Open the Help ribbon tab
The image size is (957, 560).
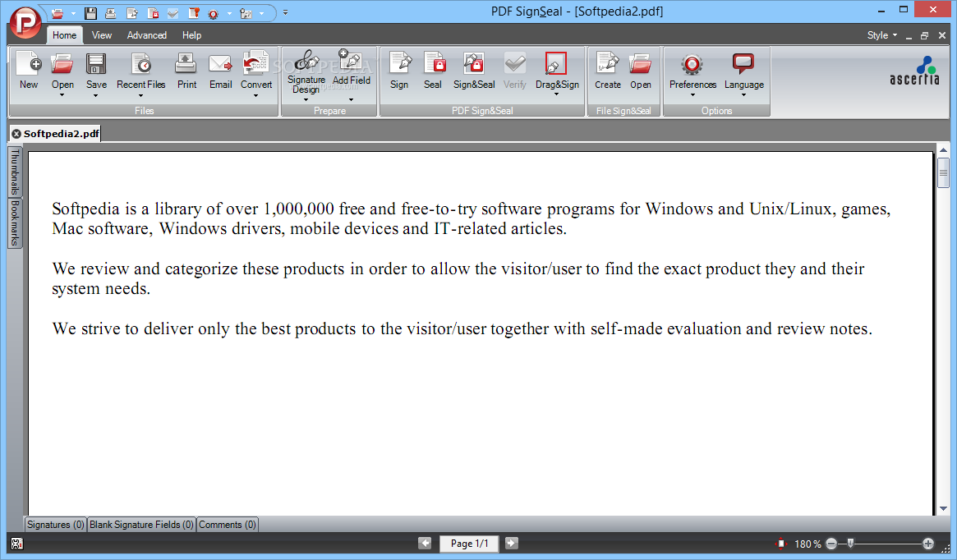[x=191, y=35]
